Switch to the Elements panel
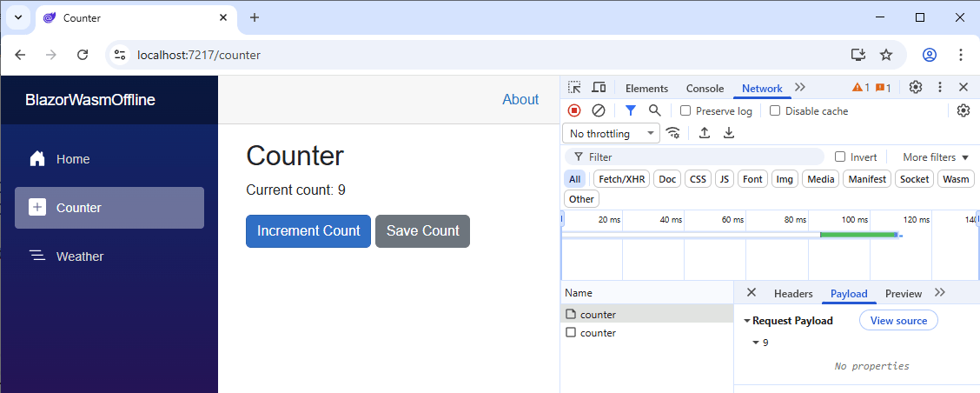Viewport: 980px width, 393px height. pyautogui.click(x=646, y=88)
